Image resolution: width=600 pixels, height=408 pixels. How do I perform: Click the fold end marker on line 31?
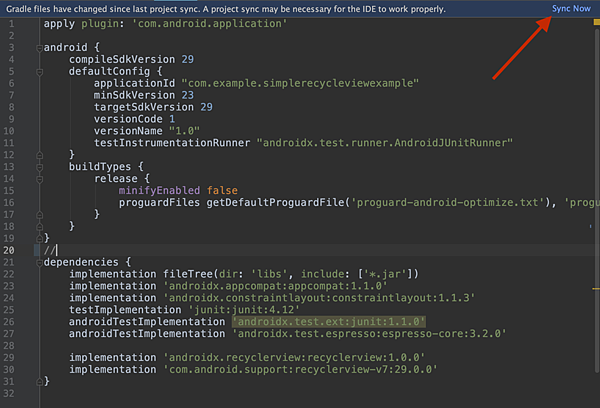[39, 382]
